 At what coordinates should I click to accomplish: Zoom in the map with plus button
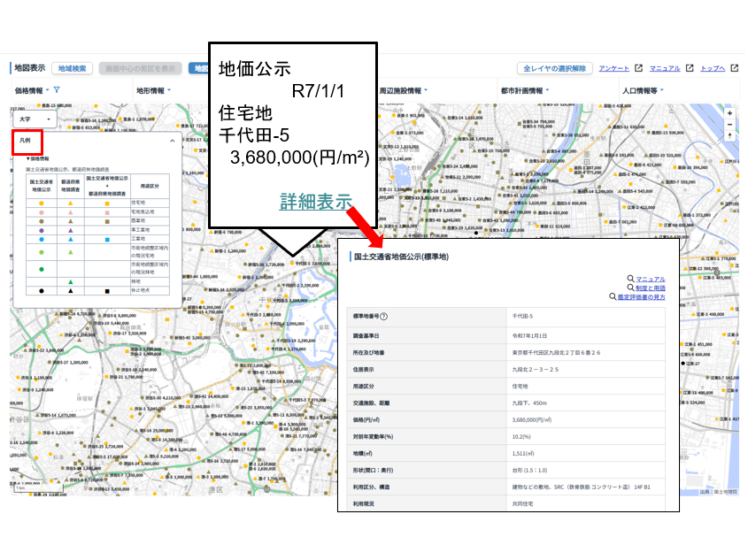pyautogui.click(x=729, y=113)
